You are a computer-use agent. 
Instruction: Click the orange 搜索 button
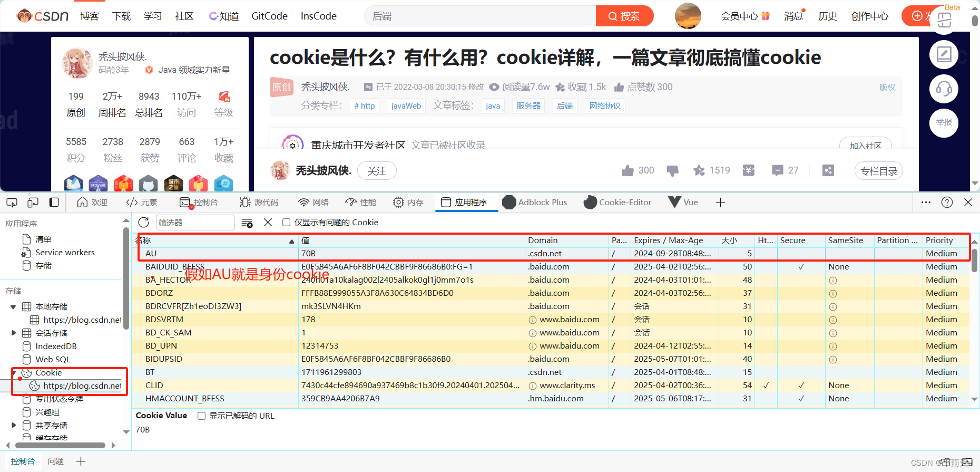[x=624, y=16]
